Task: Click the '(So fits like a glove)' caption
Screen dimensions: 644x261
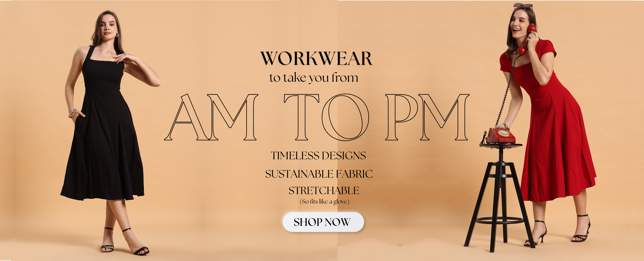Action: click(325, 201)
